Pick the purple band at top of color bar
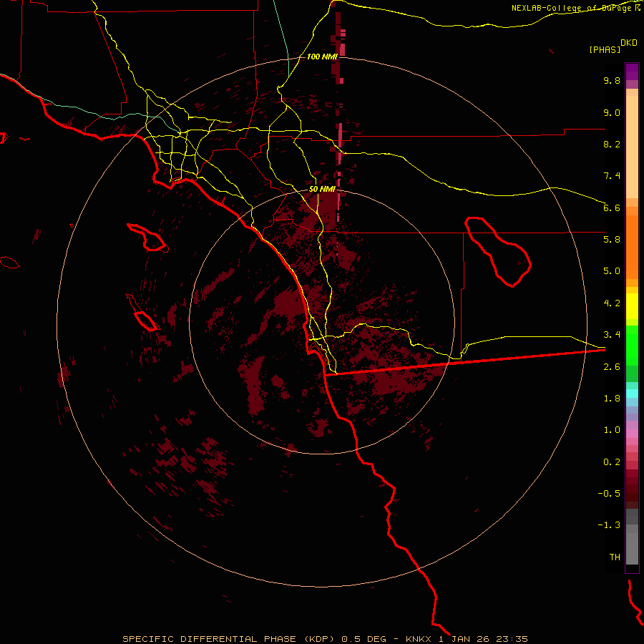This screenshot has height=644, width=644. 632,72
